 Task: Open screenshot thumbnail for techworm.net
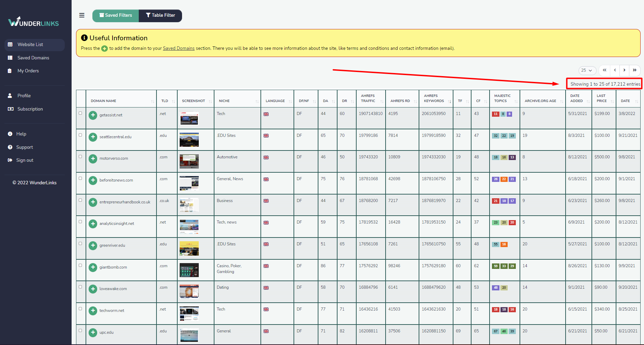(x=189, y=314)
